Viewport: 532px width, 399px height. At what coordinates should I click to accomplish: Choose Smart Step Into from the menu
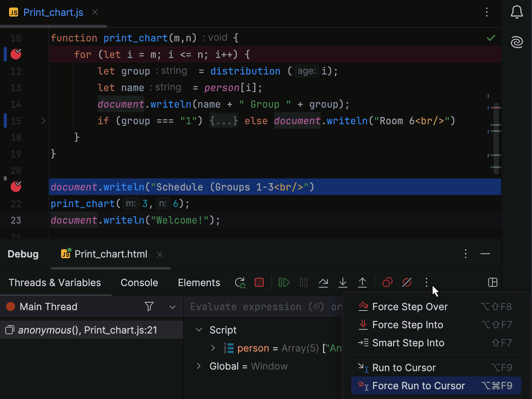coord(408,343)
